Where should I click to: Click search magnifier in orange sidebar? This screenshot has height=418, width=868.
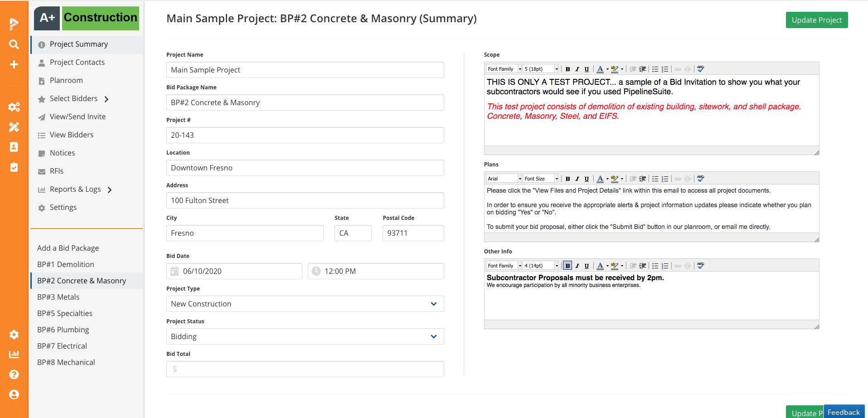point(14,44)
